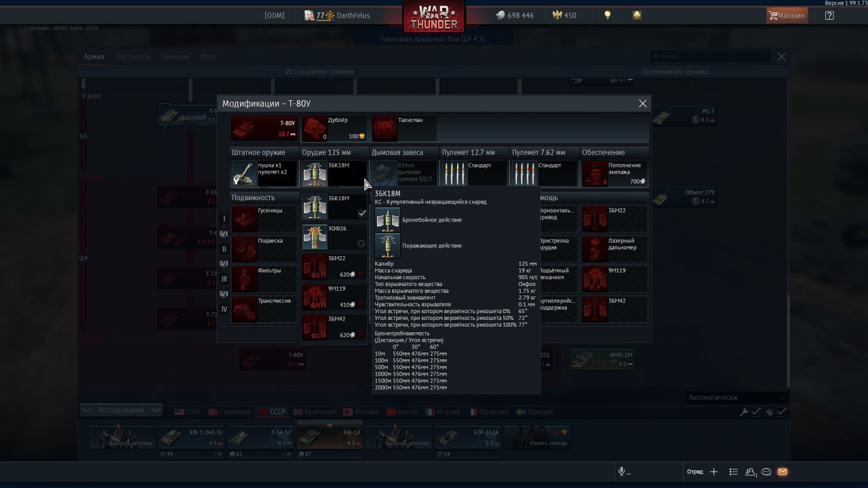Click the Подвеска suspension modification
This screenshot has width=868, height=488.
click(264, 249)
